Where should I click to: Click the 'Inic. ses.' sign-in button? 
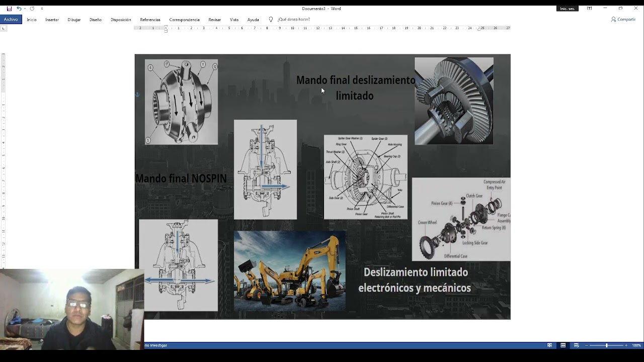pos(568,9)
